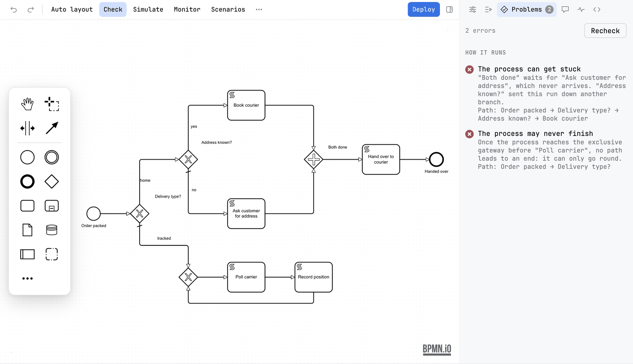The width and height of the screenshot is (633, 364).
Task: Select the Poll carrier task
Action: pos(246,277)
